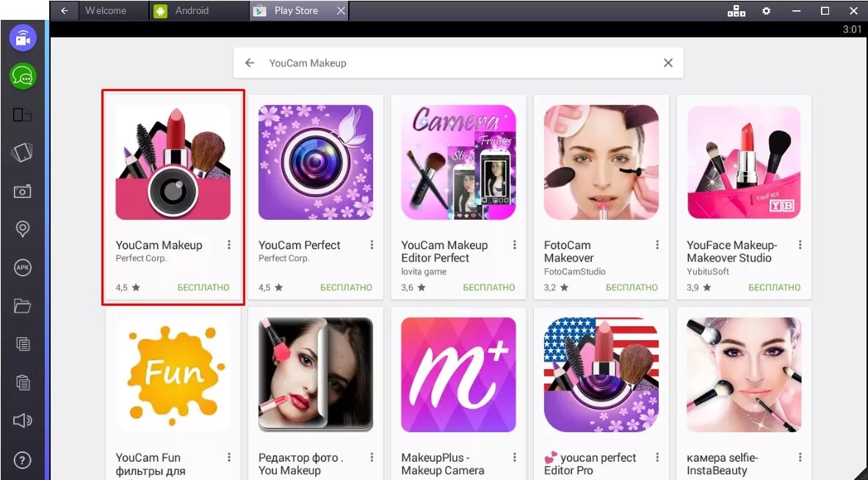Open overflow menu for YouCam Makeup
Image resolution: width=868 pixels, height=480 pixels.
(x=229, y=245)
